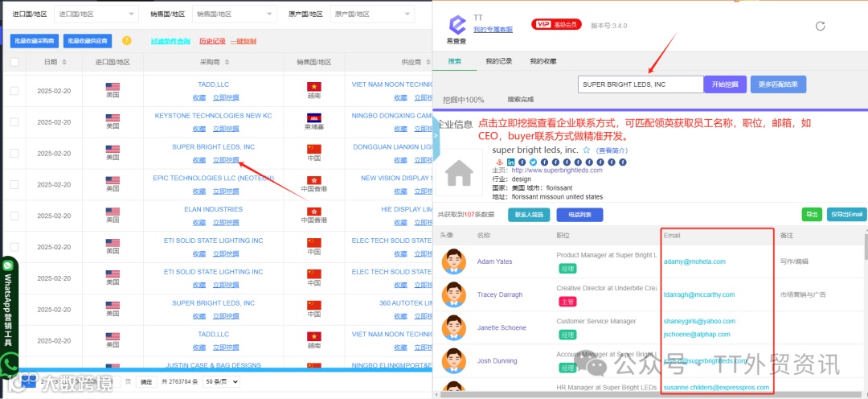The width and height of the screenshot is (868, 399).
Task: Check the ELAN INDUSTRIES row checkbox
Action: (14, 216)
